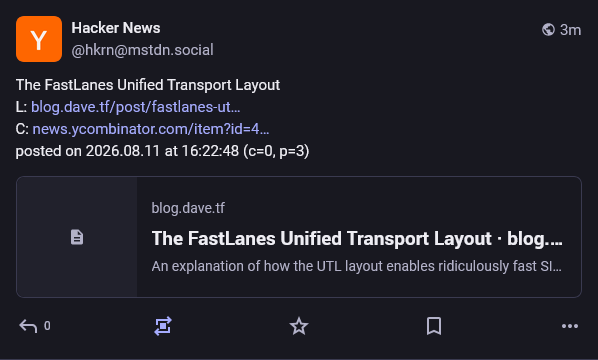
Task: Click the post title text line
Action: tap(148, 85)
